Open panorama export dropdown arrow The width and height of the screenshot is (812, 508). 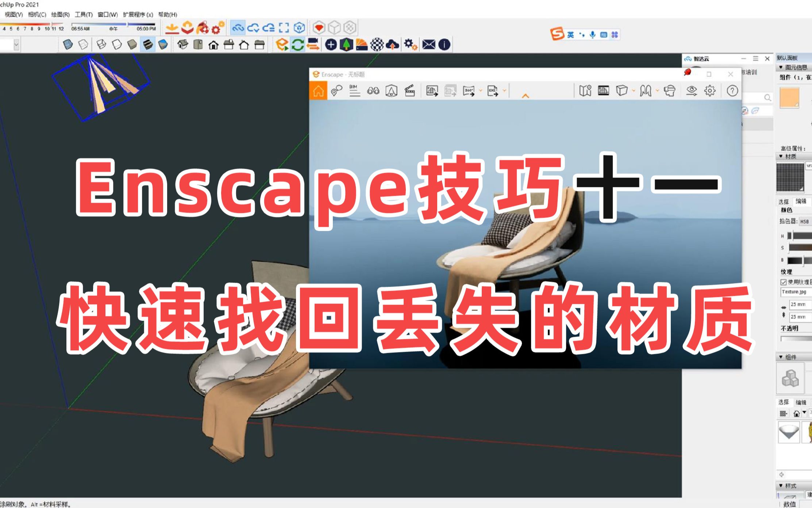click(481, 90)
